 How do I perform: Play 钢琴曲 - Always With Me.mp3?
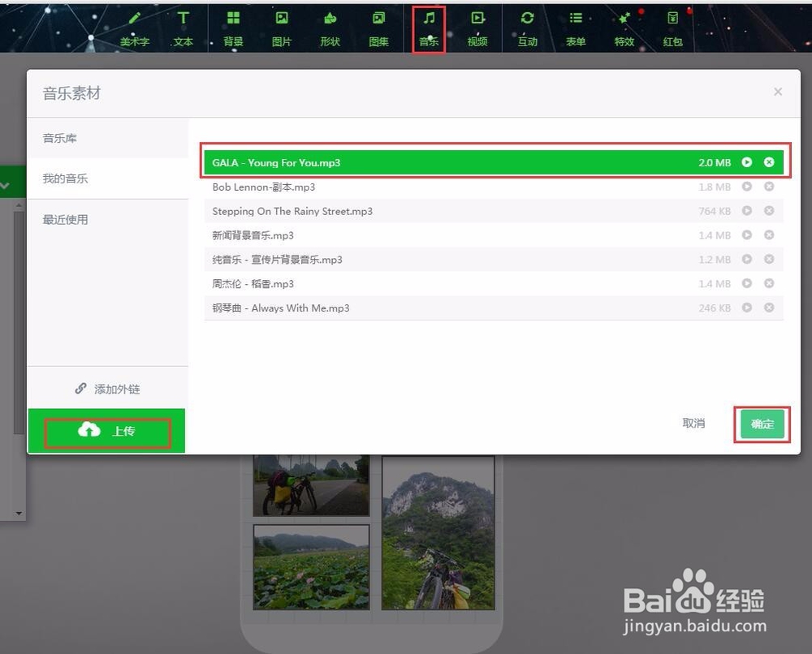747,308
